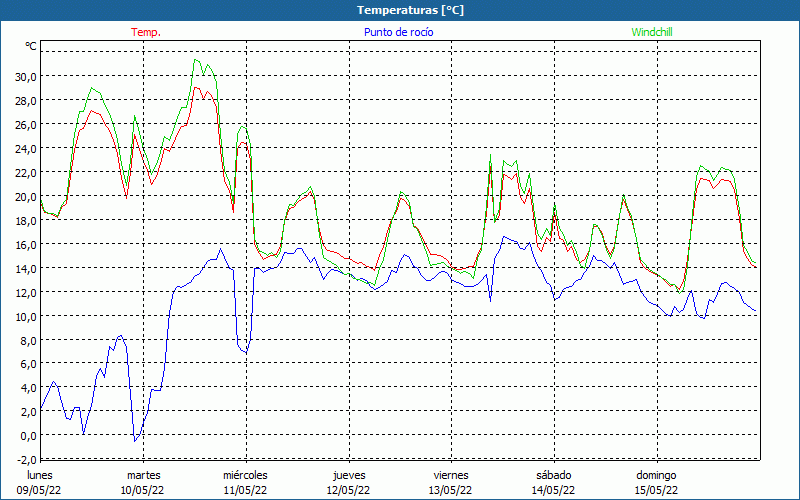Click the date 09/05/22
This screenshot has height=500, width=800.
(x=39, y=490)
